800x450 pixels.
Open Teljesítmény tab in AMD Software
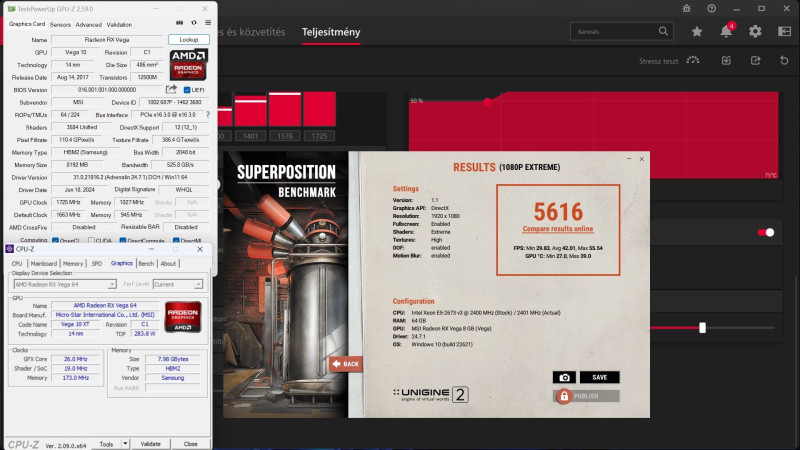click(331, 32)
